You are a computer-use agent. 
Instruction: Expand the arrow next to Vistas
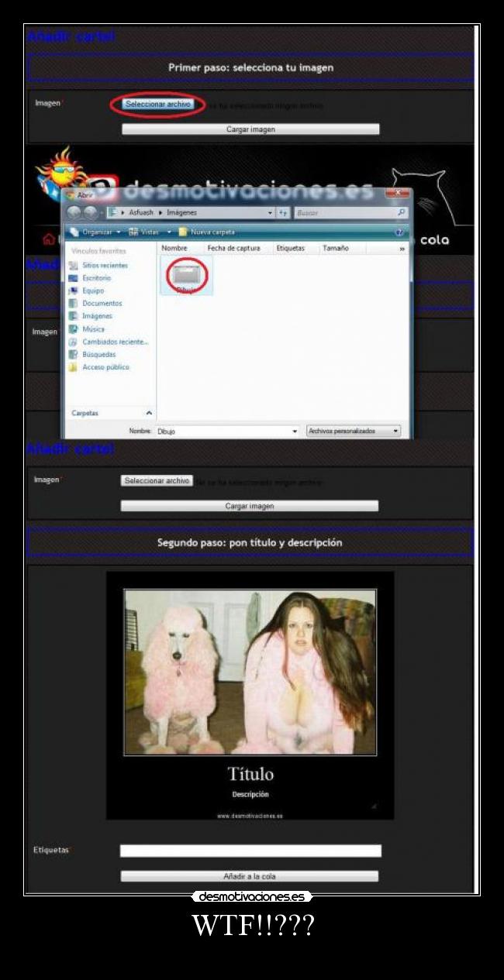click(169, 232)
